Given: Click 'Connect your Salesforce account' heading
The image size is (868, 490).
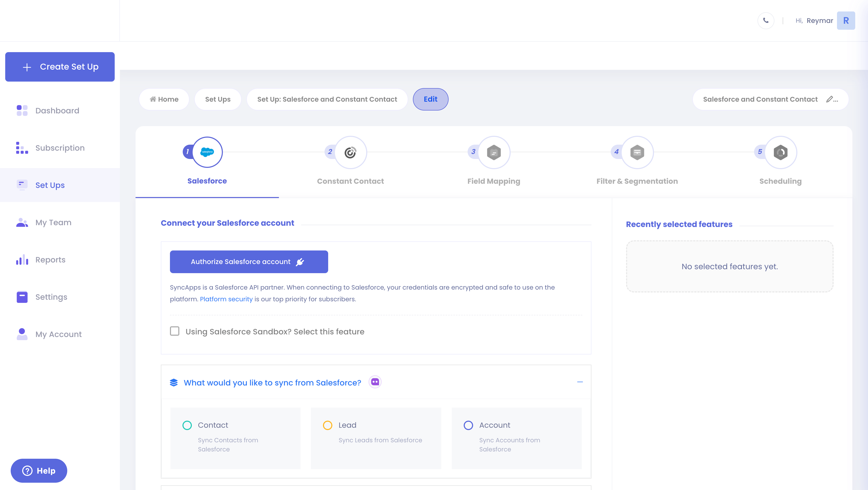Looking at the screenshot, I should point(228,223).
